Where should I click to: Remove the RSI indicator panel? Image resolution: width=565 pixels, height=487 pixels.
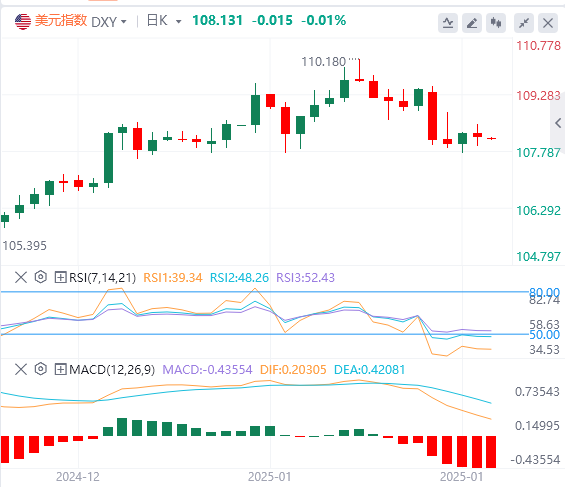pyautogui.click(x=21, y=277)
